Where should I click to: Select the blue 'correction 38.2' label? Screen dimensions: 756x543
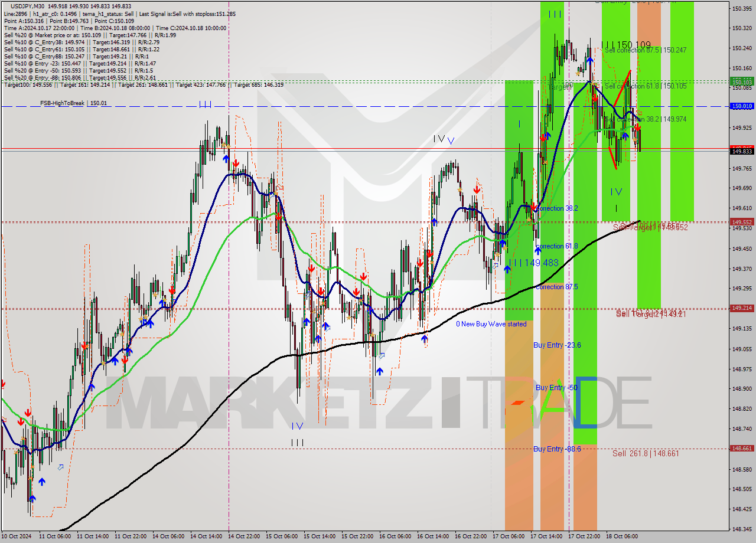coord(556,208)
